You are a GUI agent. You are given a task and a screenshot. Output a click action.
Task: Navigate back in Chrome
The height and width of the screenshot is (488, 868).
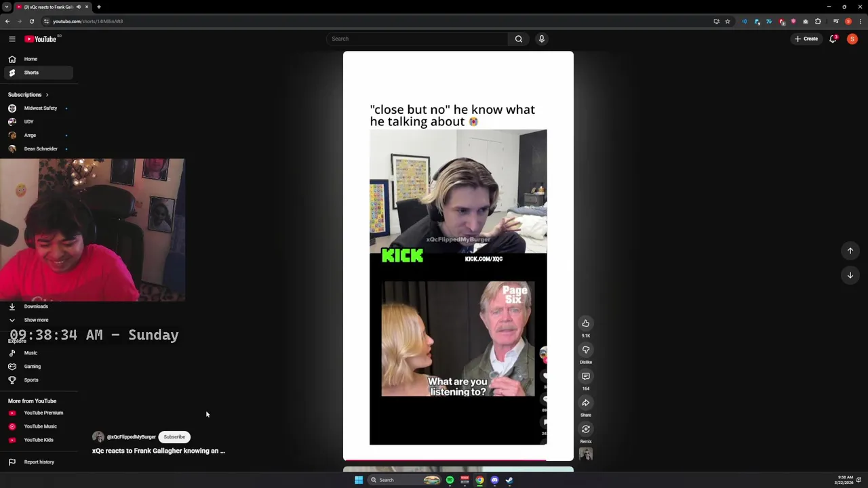pyautogui.click(x=7, y=21)
